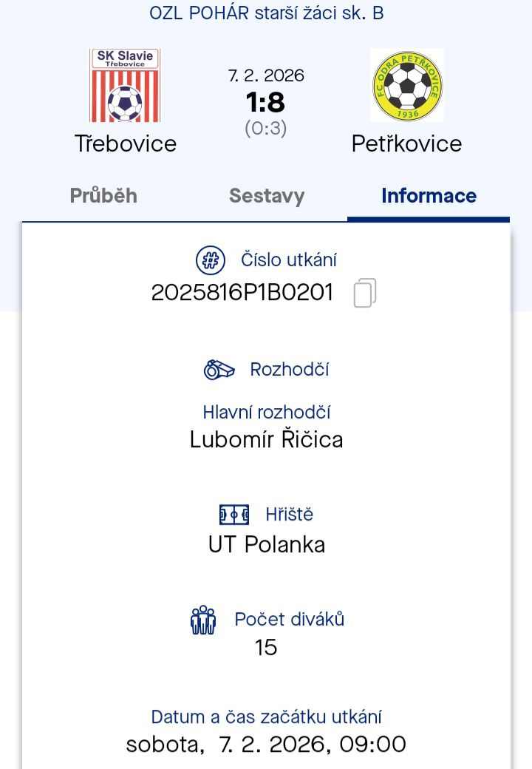Click the FC Odra Petřkovice team logo
This screenshot has width=532, height=769.
click(407, 85)
